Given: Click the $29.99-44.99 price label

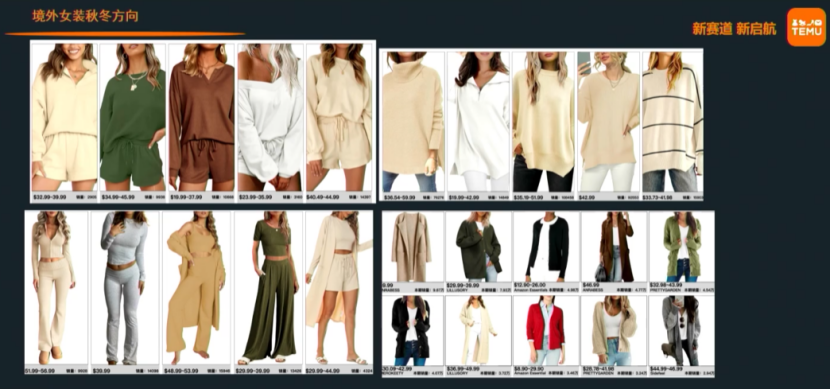Looking at the screenshot, I should pyautogui.click(x=323, y=371).
